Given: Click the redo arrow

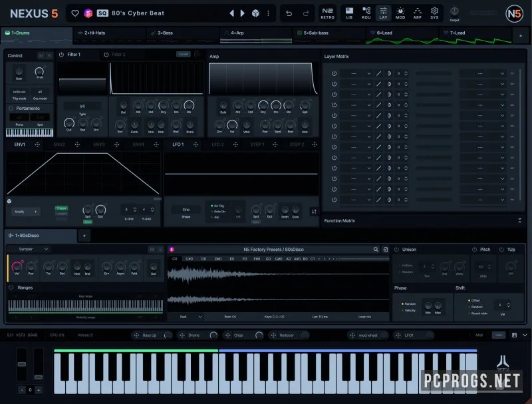Looking at the screenshot, I should [x=306, y=13].
